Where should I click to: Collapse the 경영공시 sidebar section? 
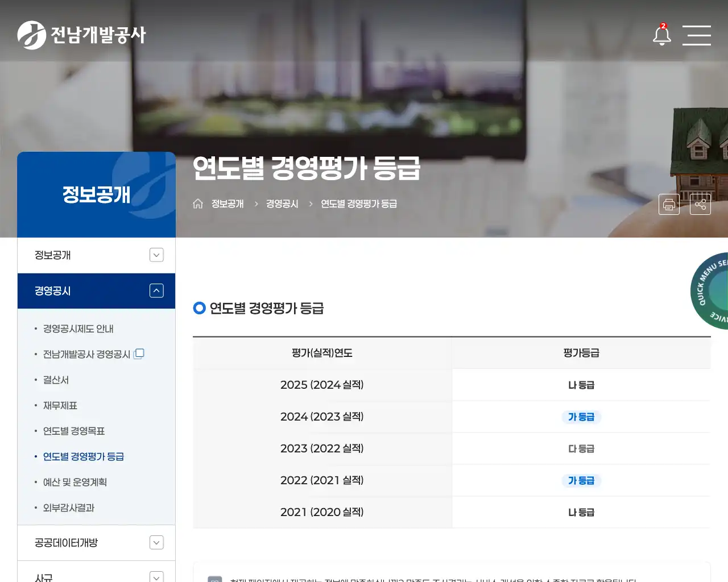(x=156, y=291)
